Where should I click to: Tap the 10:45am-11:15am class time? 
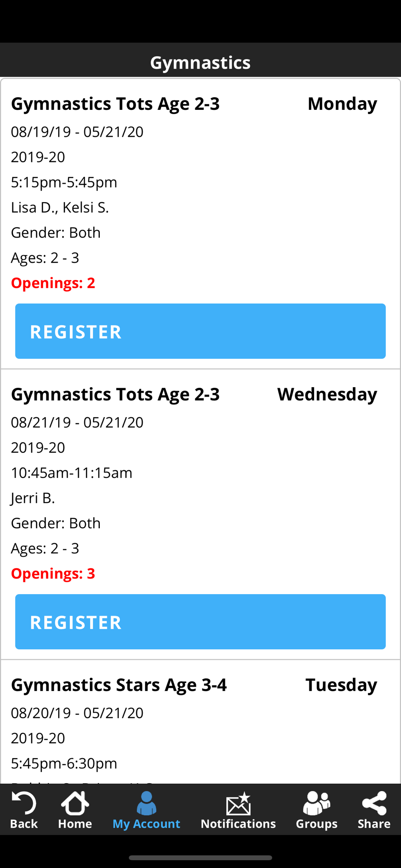[72, 473]
